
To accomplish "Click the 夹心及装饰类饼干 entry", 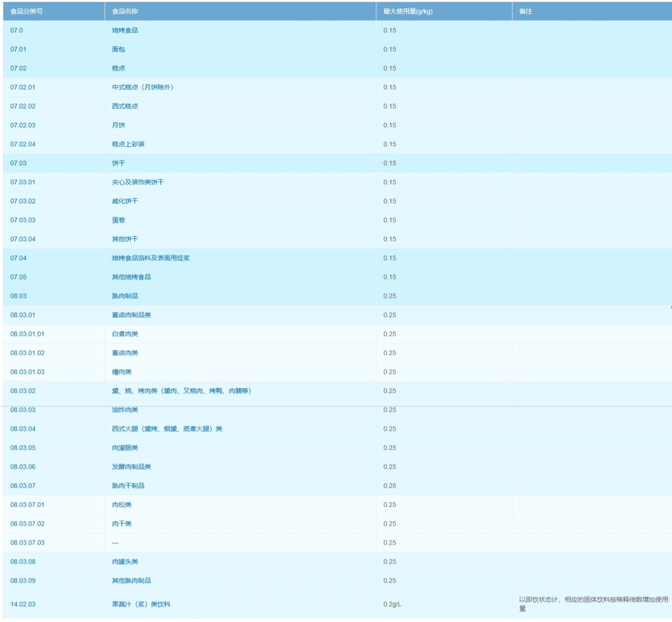I will pyautogui.click(x=138, y=182).
